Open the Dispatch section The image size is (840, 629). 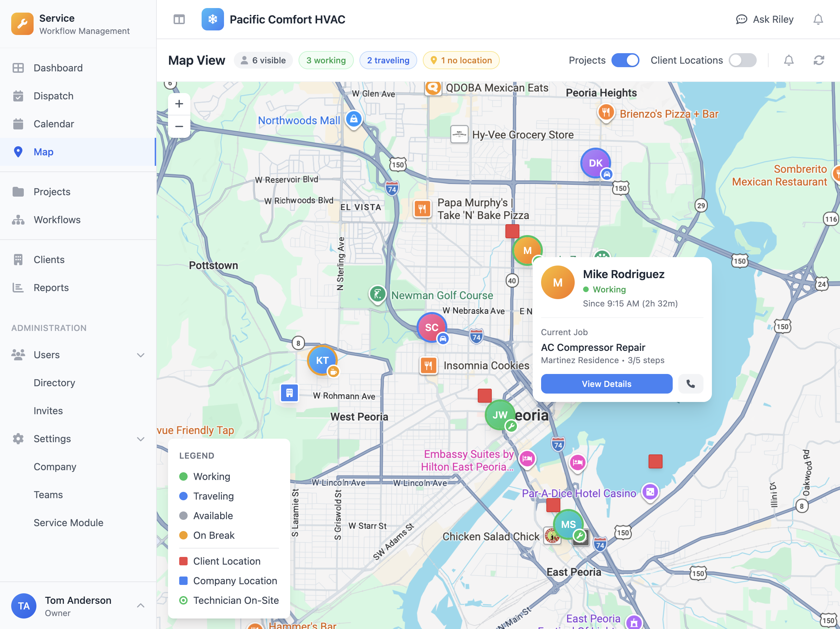click(x=53, y=96)
